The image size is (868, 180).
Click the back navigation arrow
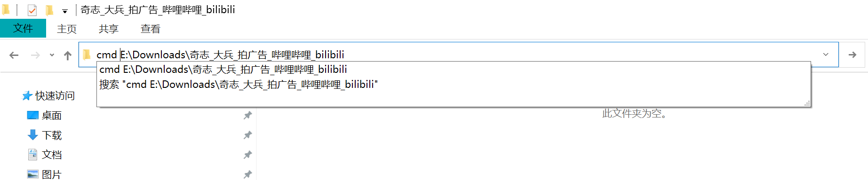tap(14, 55)
